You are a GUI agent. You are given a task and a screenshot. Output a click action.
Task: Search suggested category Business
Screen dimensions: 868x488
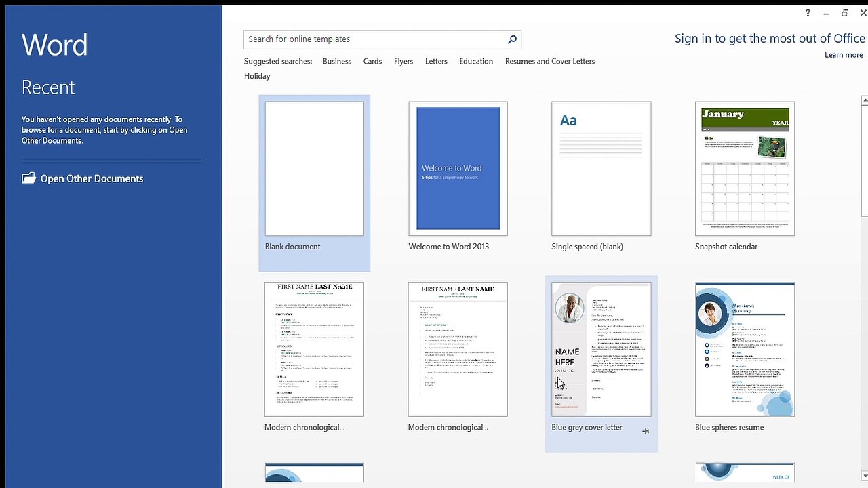point(337,61)
